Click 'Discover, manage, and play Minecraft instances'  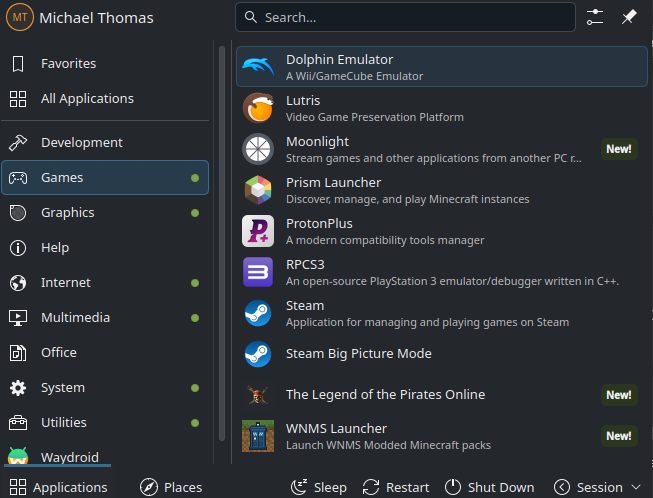pyautogui.click(x=408, y=199)
